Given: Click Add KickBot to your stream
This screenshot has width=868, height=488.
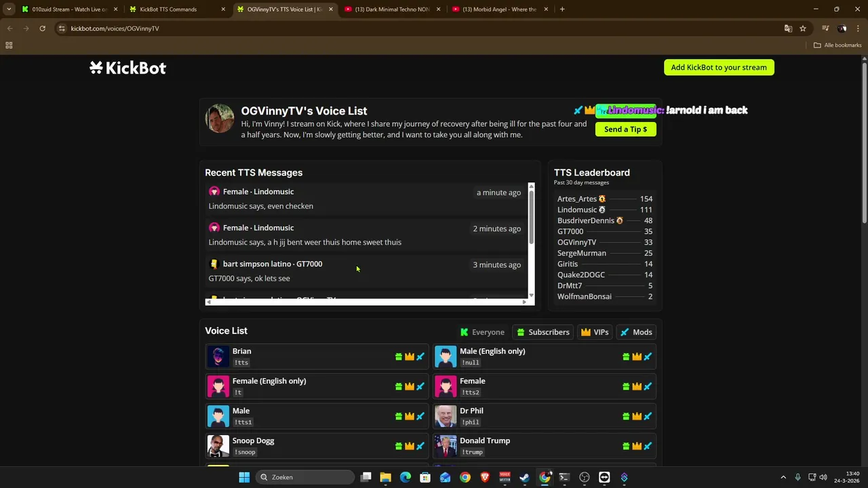Looking at the screenshot, I should coord(719,67).
